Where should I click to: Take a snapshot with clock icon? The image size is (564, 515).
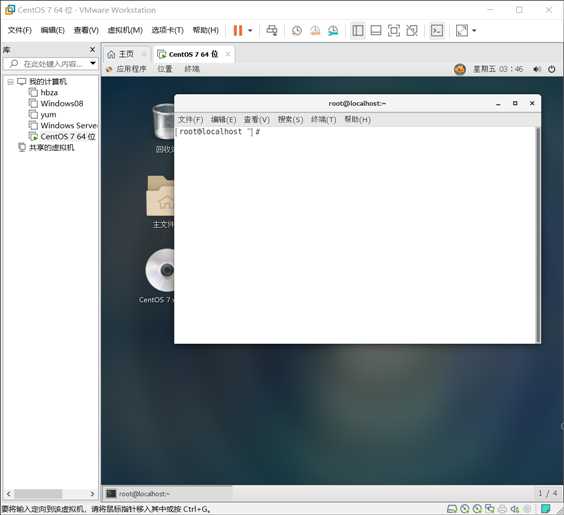click(x=297, y=31)
